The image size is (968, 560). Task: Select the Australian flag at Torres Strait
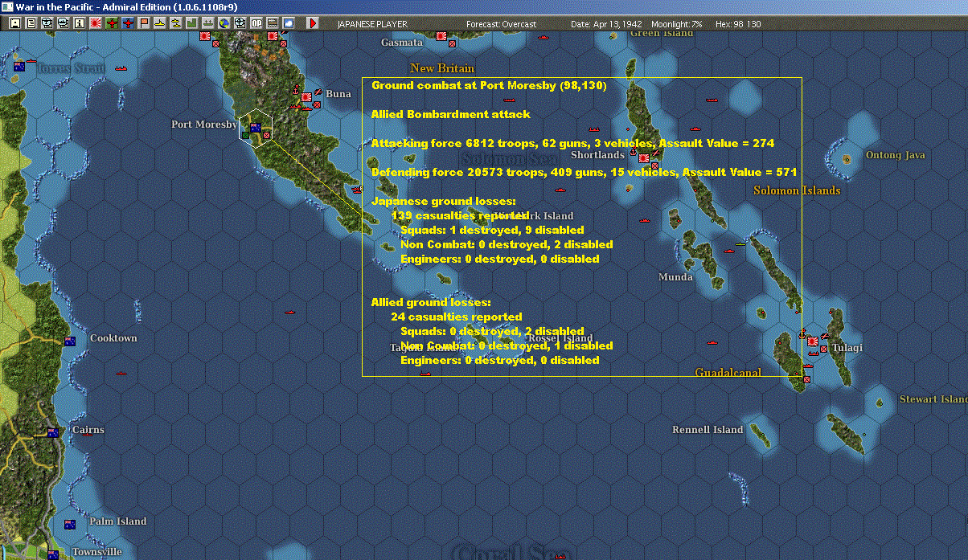pyautogui.click(x=19, y=66)
